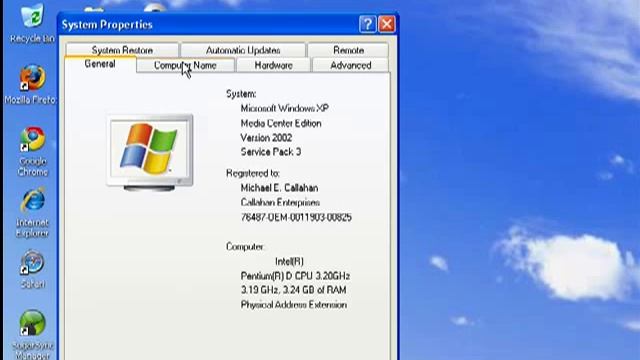Click the "Pentium(R) D CPU 3.20GHz" text
The height and width of the screenshot is (360, 640).
coord(295,276)
